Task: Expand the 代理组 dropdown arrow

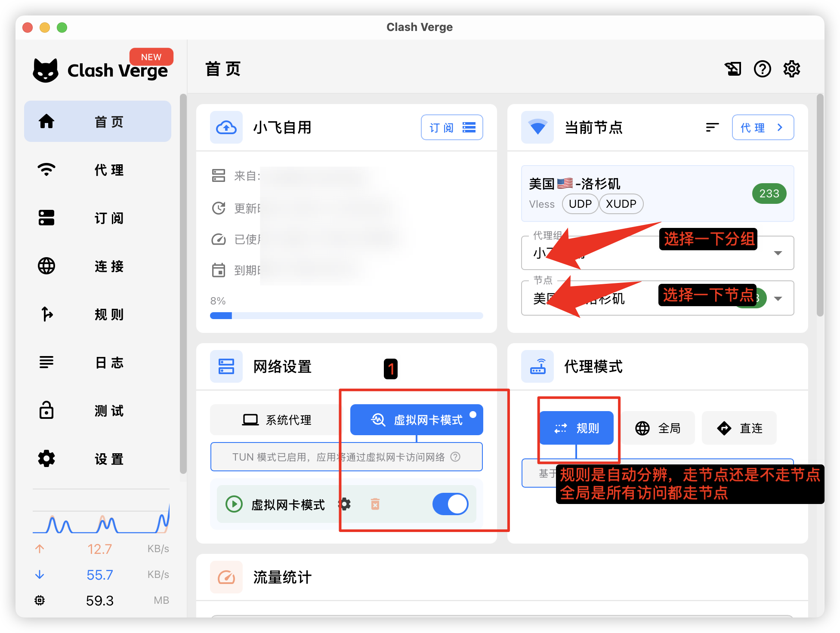Action: pos(778,253)
